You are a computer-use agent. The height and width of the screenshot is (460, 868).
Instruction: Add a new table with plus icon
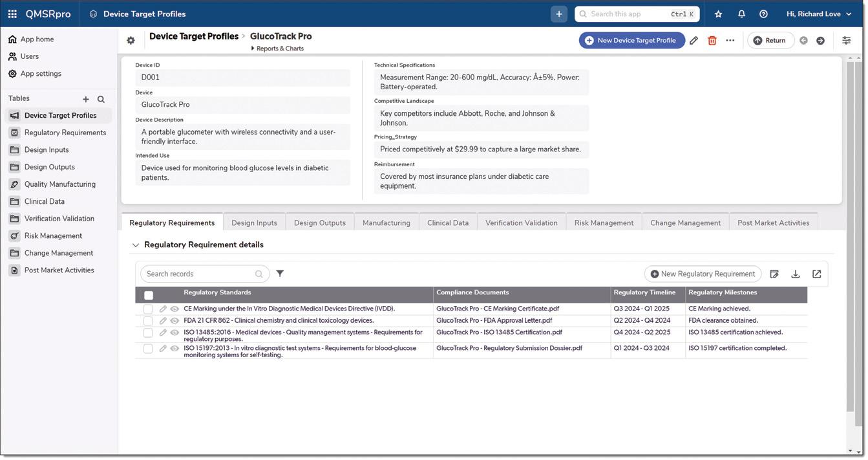point(85,99)
